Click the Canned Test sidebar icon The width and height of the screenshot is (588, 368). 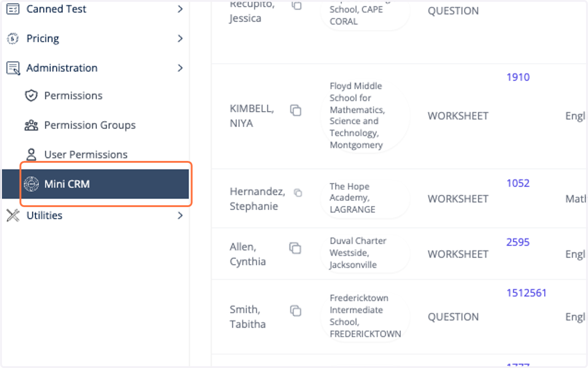pos(13,9)
